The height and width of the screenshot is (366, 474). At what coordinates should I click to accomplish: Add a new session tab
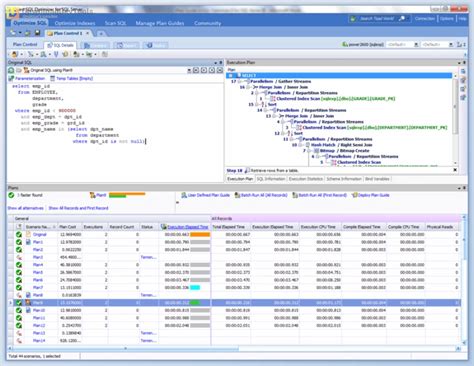click(100, 33)
